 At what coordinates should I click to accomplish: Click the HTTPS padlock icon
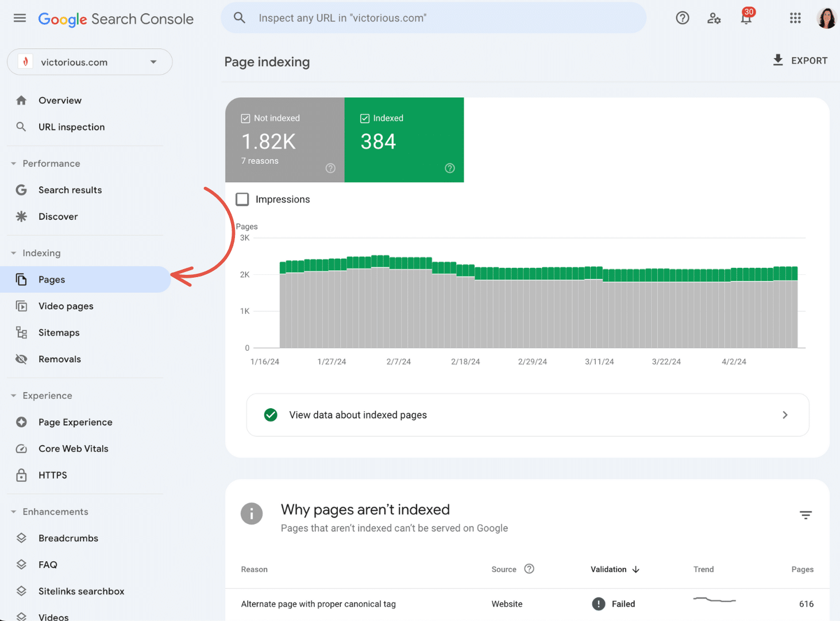[x=21, y=475]
